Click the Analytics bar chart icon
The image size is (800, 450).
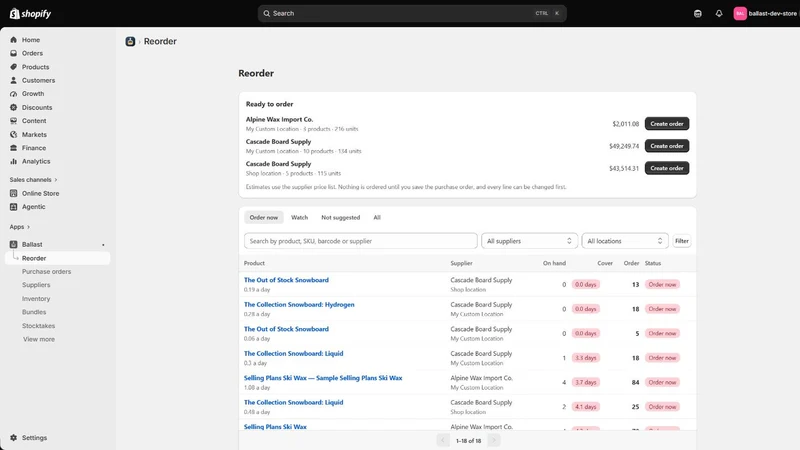14,161
